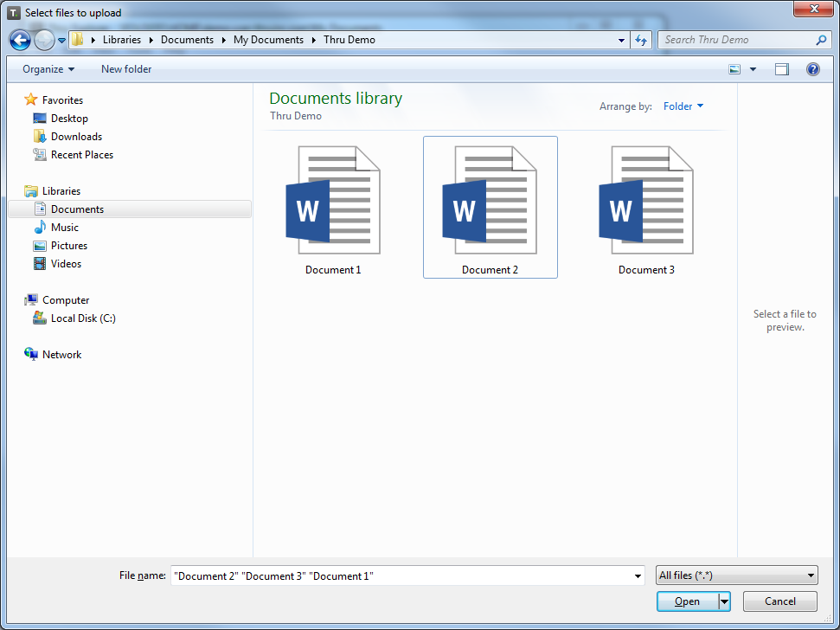Click the Recent Places icon
Screen dimensions: 840x630
click(x=40, y=154)
